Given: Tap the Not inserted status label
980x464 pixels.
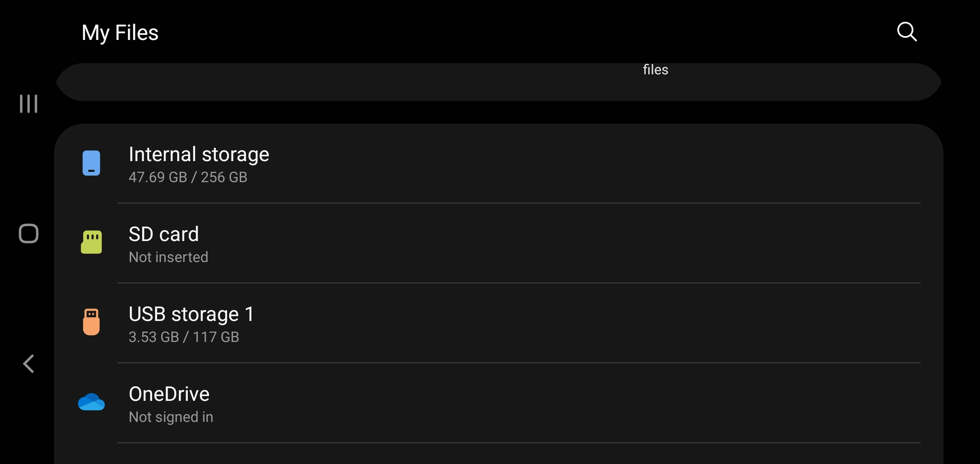Looking at the screenshot, I should coord(168,257).
